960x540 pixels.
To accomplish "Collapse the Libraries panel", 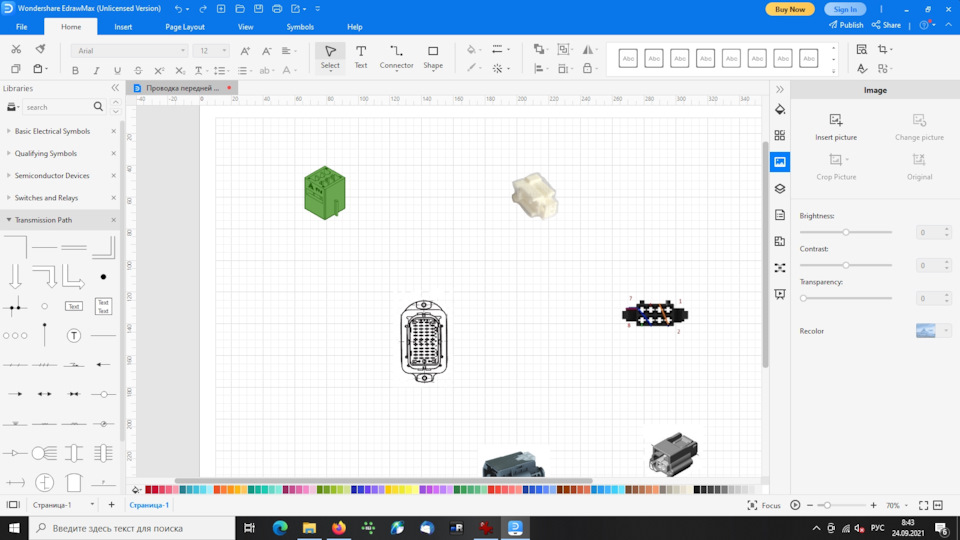I will [115, 88].
